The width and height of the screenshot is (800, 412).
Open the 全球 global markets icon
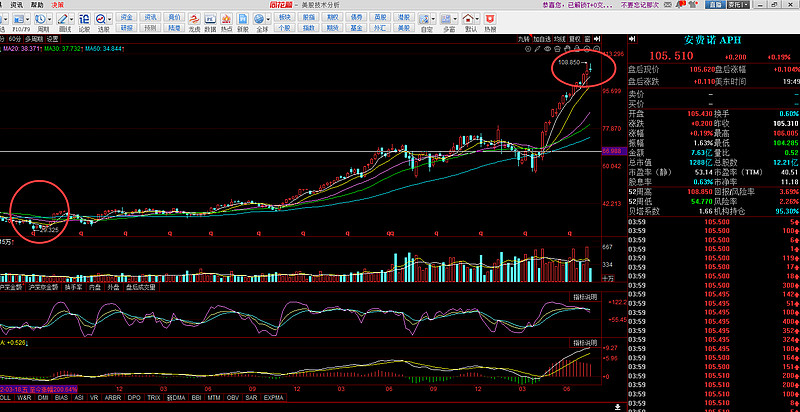point(259,19)
